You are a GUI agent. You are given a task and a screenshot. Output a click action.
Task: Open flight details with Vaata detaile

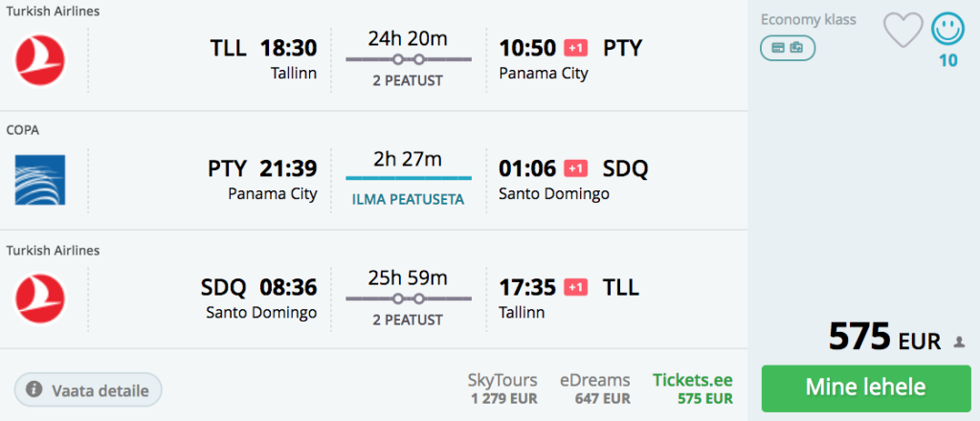88,389
